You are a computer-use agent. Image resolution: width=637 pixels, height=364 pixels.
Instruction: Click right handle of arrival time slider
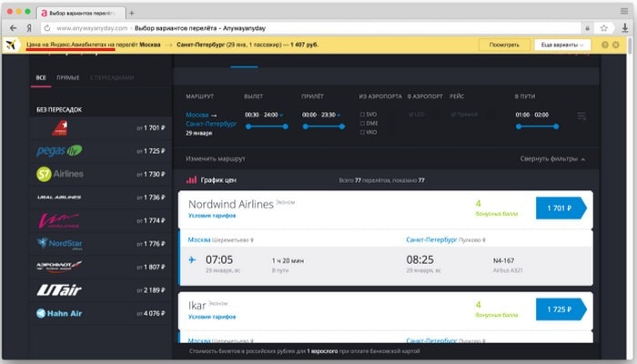[x=342, y=126]
